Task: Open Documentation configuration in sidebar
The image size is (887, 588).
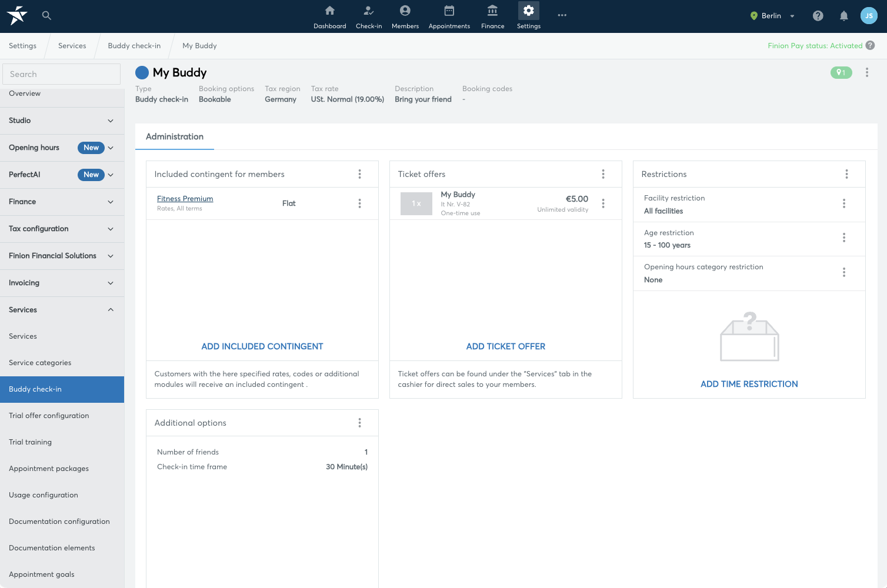Action: (x=62, y=522)
